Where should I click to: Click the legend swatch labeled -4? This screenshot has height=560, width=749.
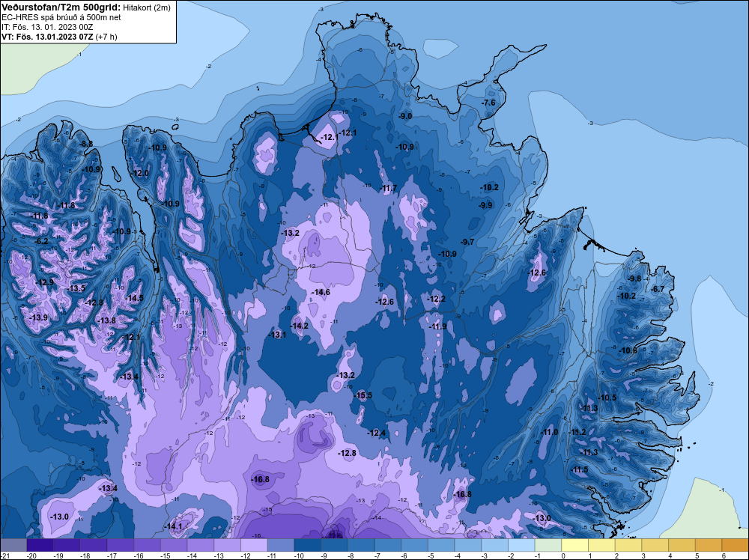pos(468,545)
